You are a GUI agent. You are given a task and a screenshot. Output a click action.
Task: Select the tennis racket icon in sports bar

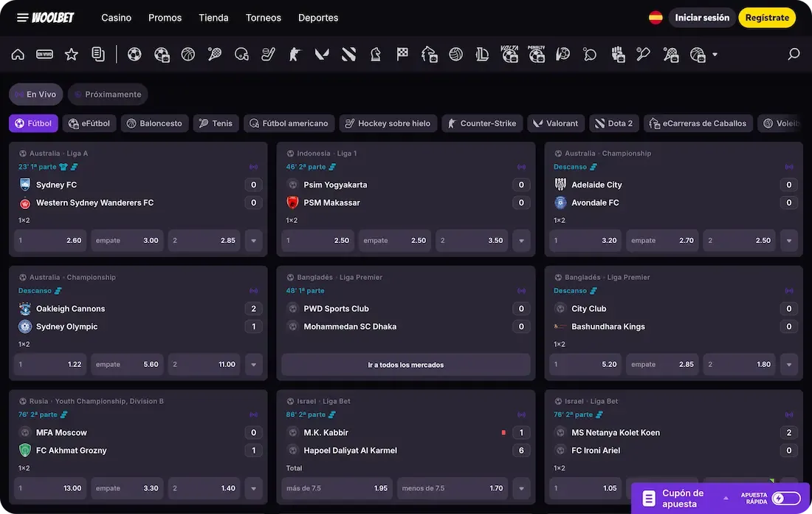pyautogui.click(x=214, y=54)
